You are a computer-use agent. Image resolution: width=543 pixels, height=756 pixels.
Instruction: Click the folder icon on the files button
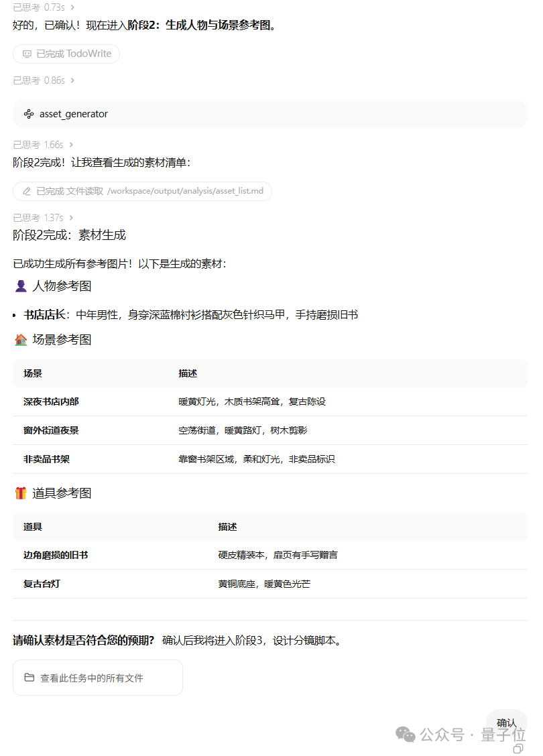(27, 677)
